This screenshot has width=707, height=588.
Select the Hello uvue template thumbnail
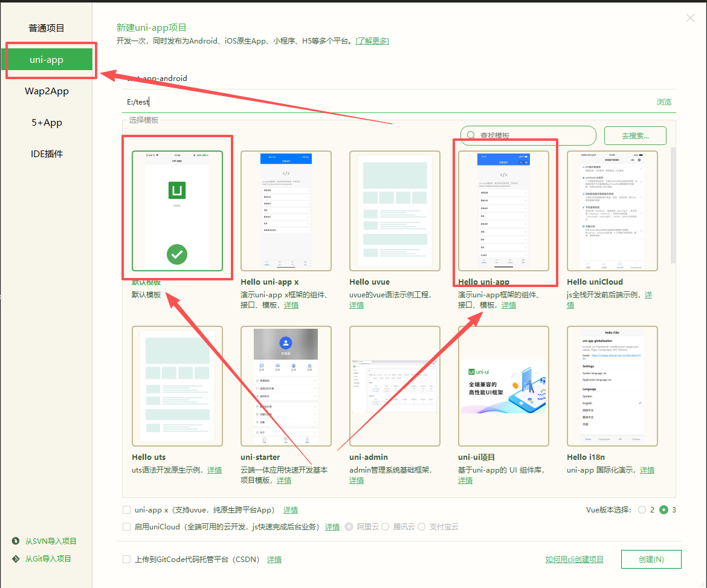pyautogui.click(x=395, y=211)
